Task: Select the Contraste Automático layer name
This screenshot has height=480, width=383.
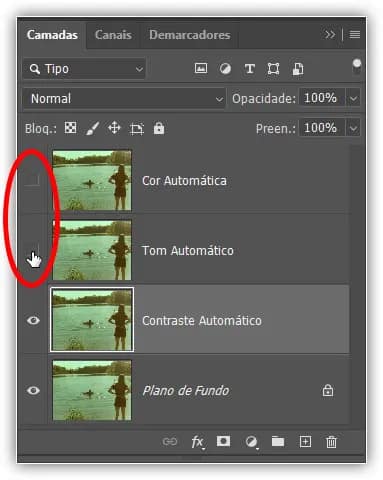Action: point(202,321)
